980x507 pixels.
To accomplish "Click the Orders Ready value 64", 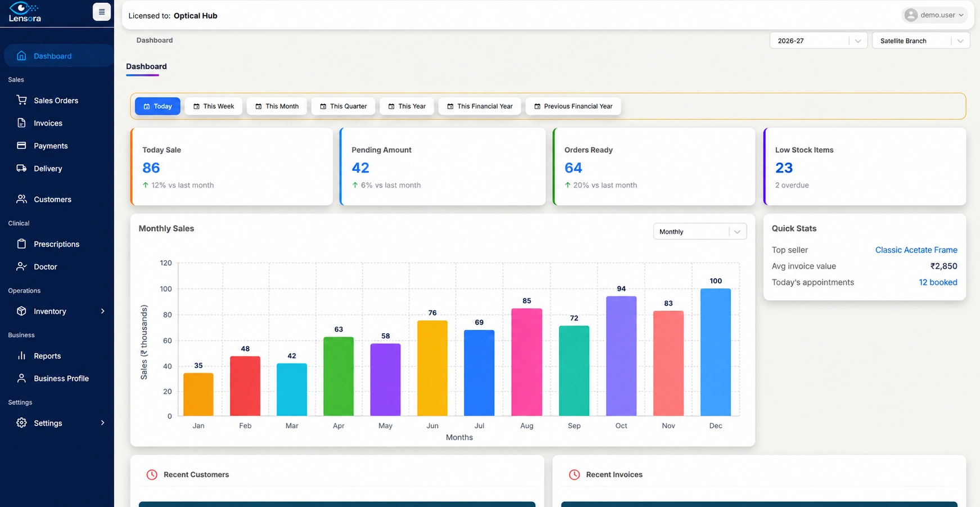I will [x=573, y=168].
